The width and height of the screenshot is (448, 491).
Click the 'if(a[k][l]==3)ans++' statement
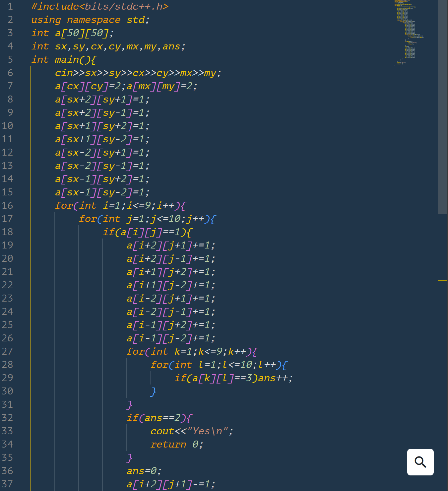click(233, 378)
